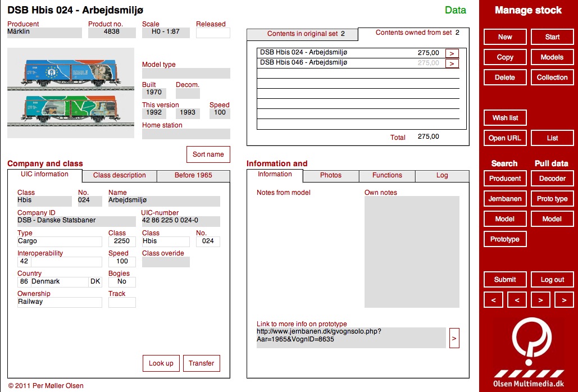The height and width of the screenshot is (392, 578).
Task: Click the empty Class overide field
Action: pyautogui.click(x=166, y=262)
